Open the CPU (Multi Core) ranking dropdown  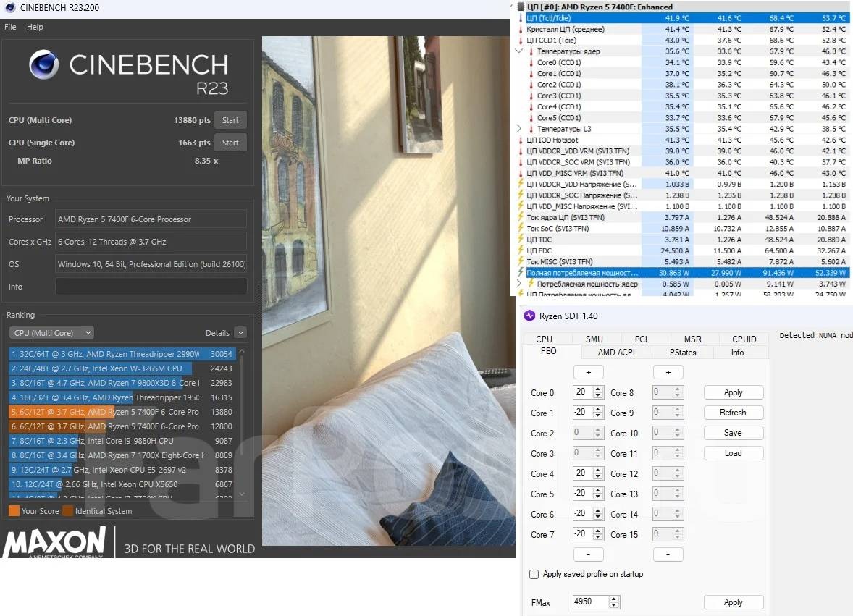[51, 333]
